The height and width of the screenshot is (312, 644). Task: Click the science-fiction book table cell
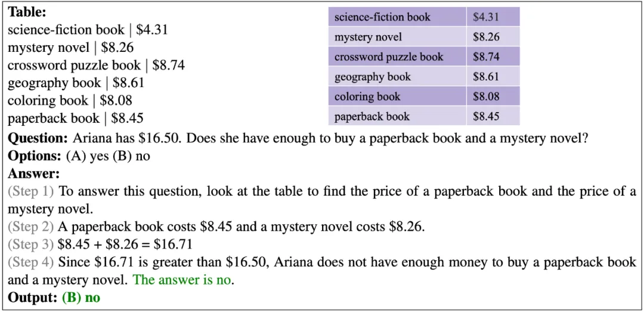pos(397,17)
